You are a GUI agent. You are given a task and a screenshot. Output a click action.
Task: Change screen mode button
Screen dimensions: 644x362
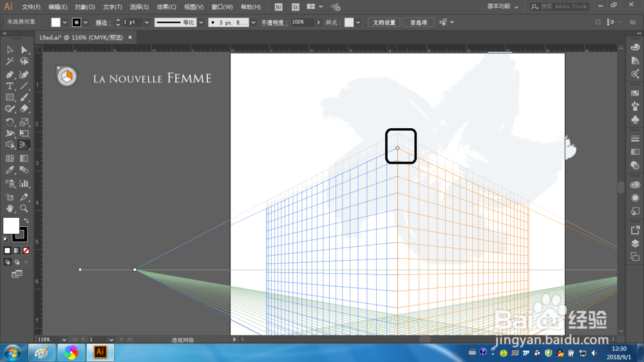(x=17, y=274)
